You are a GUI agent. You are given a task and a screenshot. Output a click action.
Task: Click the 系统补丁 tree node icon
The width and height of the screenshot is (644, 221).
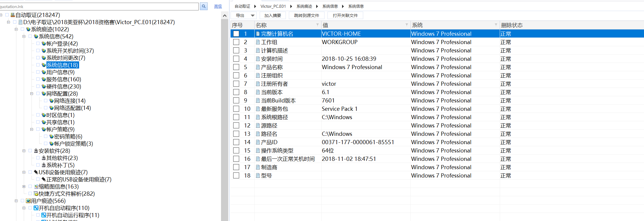[44, 165]
